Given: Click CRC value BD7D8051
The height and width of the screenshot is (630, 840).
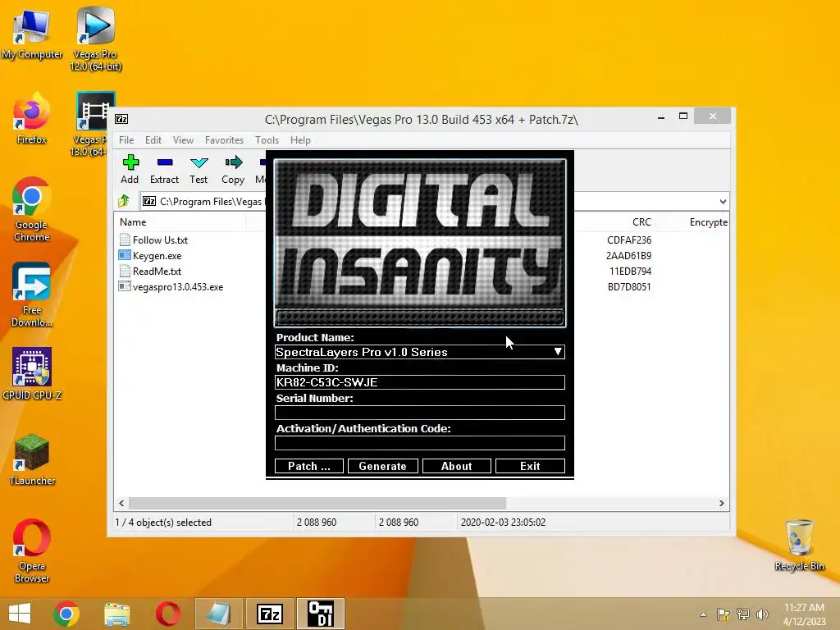Looking at the screenshot, I should click(x=629, y=286).
